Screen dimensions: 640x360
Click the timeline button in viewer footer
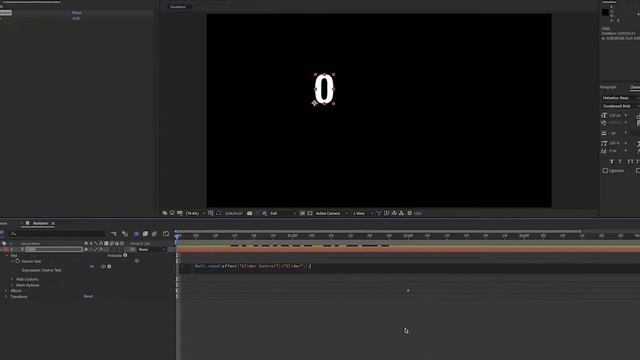click(394, 213)
